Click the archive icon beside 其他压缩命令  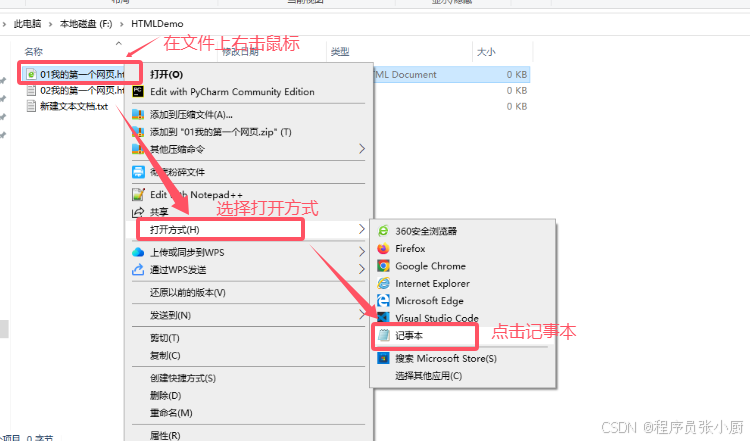pyautogui.click(x=138, y=149)
